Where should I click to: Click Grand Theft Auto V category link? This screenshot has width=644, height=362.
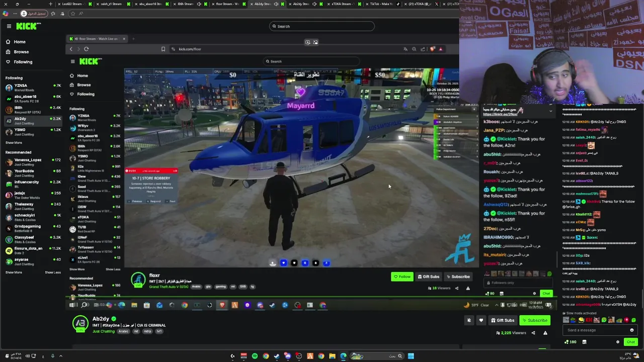pos(168,287)
